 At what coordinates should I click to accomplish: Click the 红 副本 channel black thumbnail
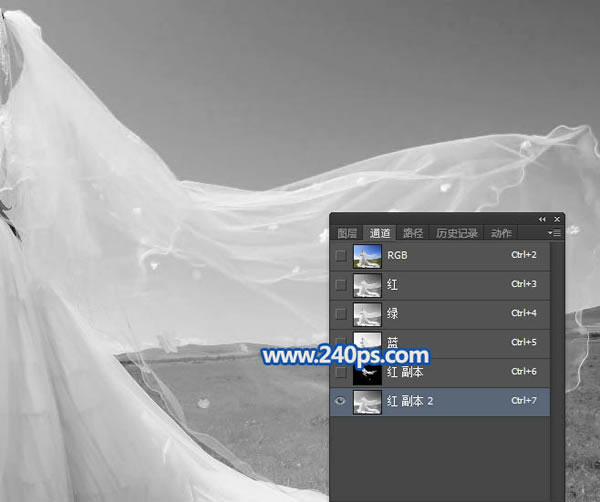367,374
